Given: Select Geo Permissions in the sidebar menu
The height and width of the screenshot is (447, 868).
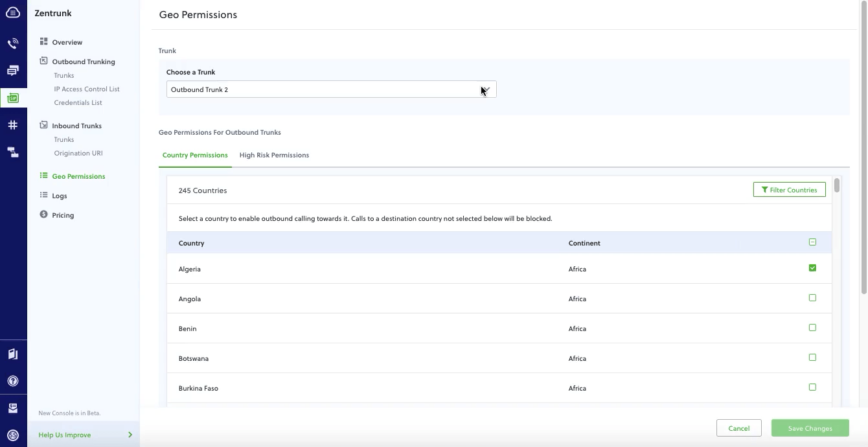Looking at the screenshot, I should 78,176.
